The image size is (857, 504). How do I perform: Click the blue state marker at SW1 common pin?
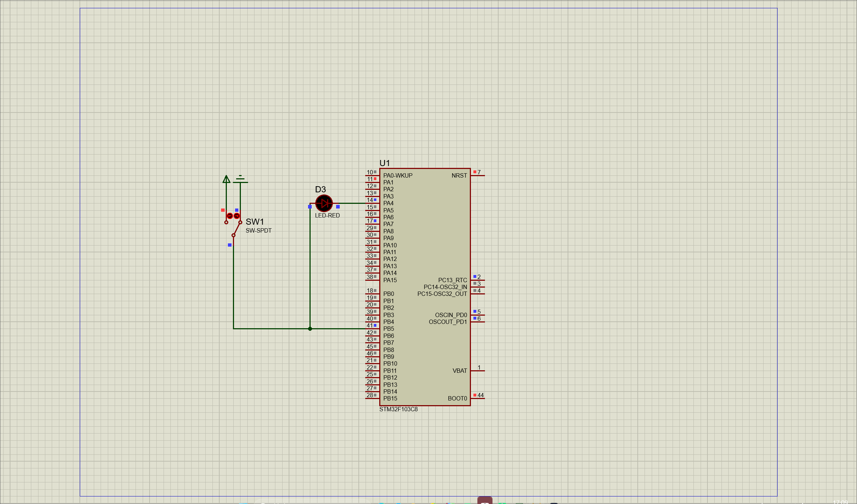coord(230,245)
